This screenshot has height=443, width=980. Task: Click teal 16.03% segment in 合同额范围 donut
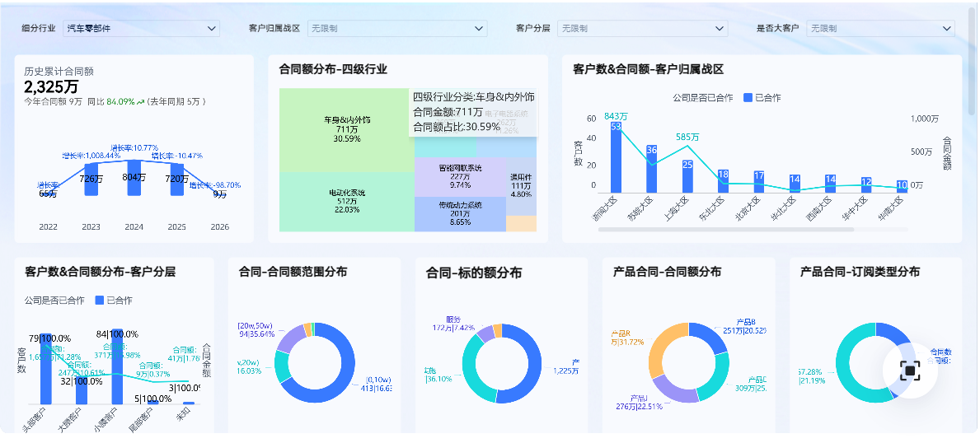pyautogui.click(x=283, y=366)
